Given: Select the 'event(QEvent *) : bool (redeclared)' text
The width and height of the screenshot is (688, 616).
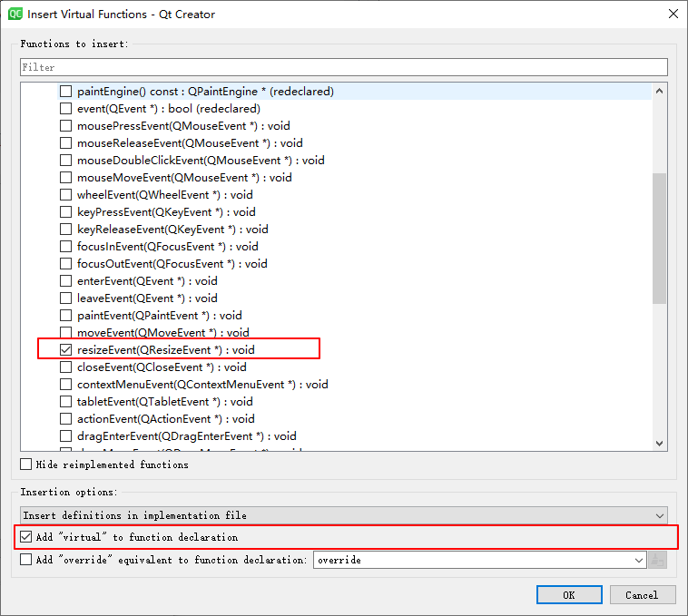Looking at the screenshot, I should [169, 108].
